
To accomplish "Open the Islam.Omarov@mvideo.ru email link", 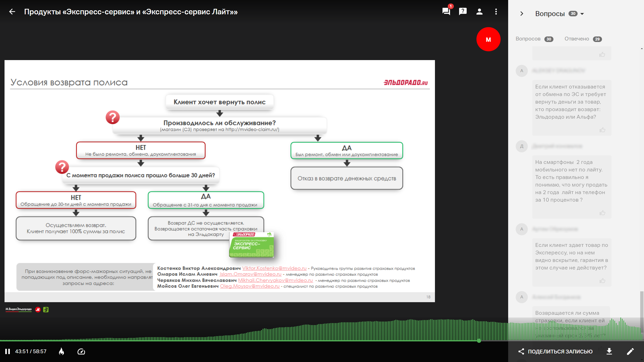I will [251, 274].
